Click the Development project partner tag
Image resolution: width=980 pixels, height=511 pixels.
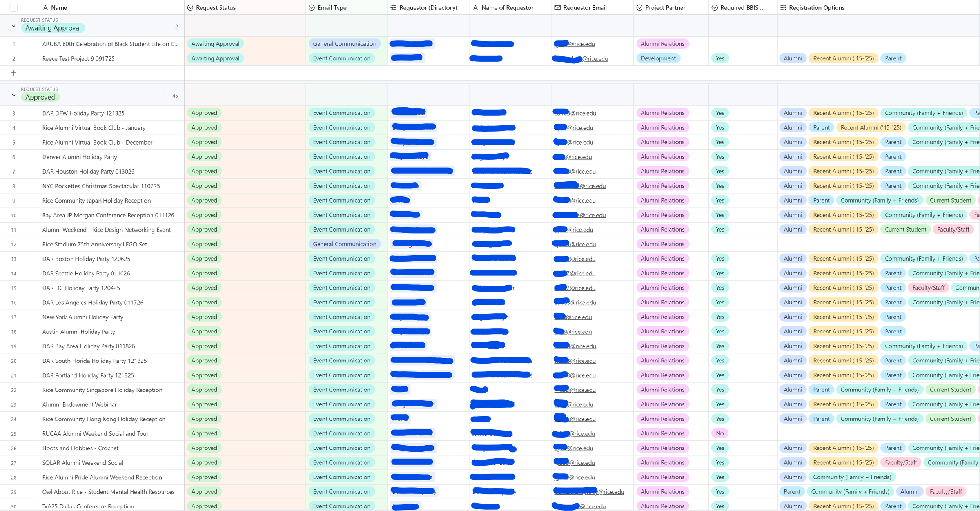coord(658,58)
